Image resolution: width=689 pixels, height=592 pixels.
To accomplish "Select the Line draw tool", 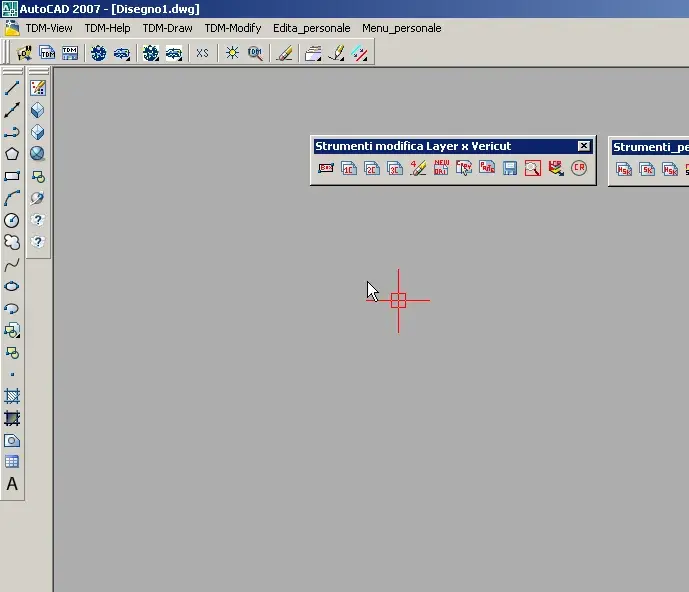I will (x=12, y=88).
